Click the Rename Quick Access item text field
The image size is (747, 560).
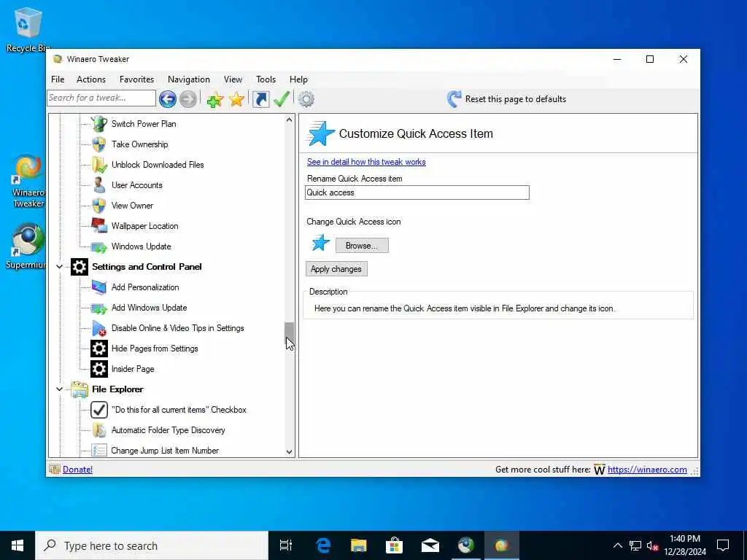pos(417,192)
